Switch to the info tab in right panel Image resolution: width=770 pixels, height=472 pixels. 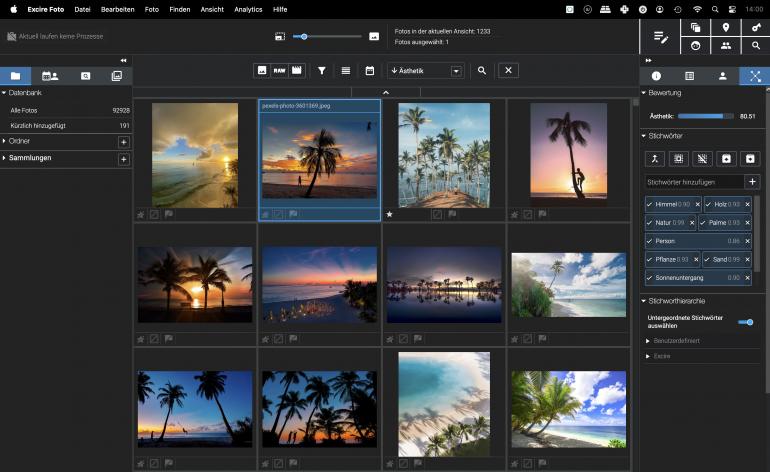pyautogui.click(x=656, y=76)
